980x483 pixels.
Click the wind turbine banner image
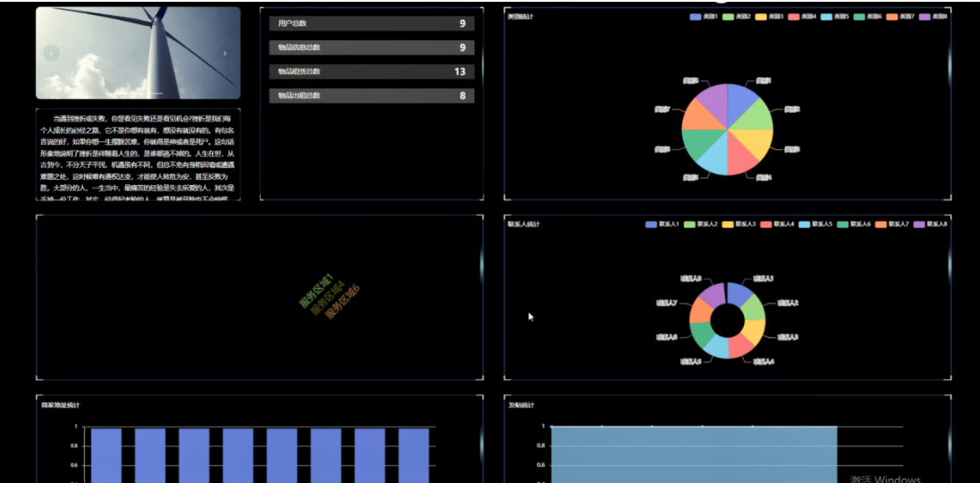pos(138,53)
